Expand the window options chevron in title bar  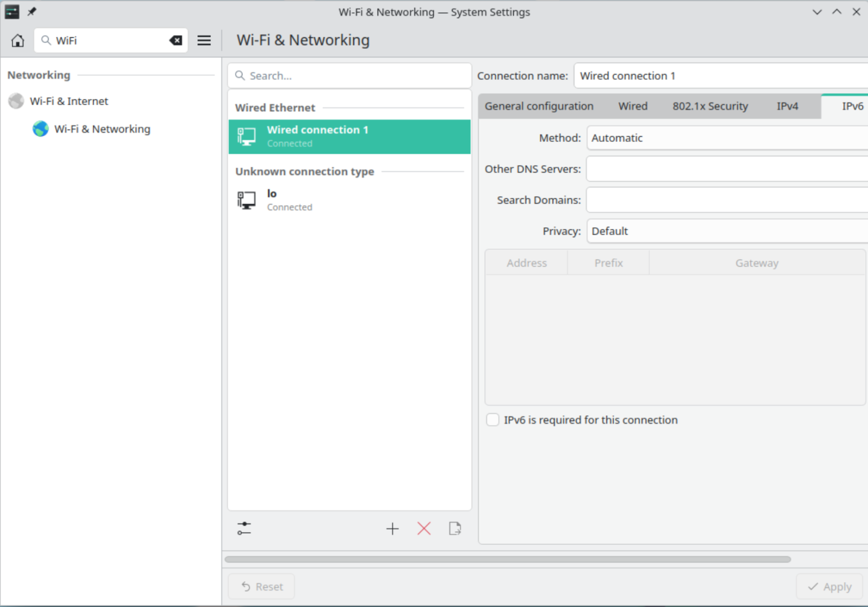(x=817, y=11)
